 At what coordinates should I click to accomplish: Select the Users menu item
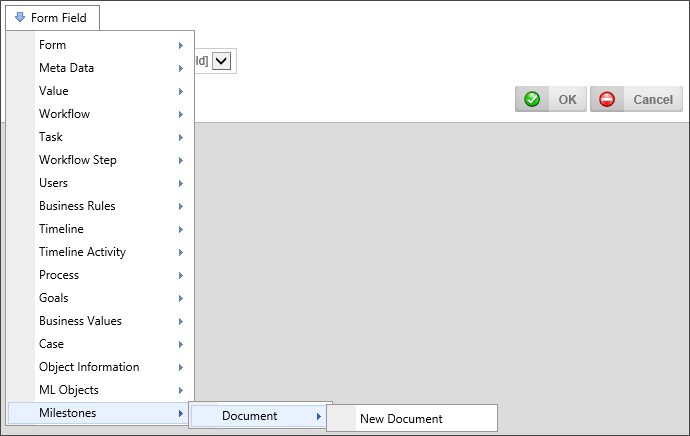pyautogui.click(x=54, y=183)
